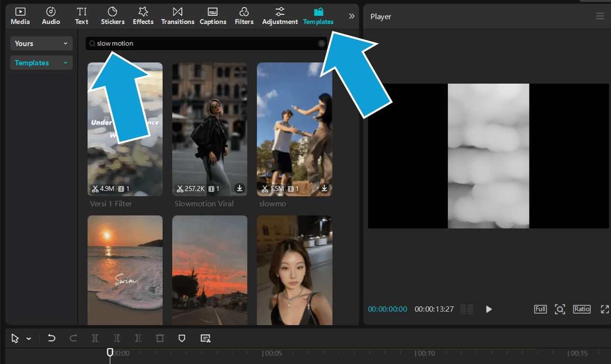Expand the Yours dropdown
This screenshot has width=611, height=364.
tap(41, 43)
